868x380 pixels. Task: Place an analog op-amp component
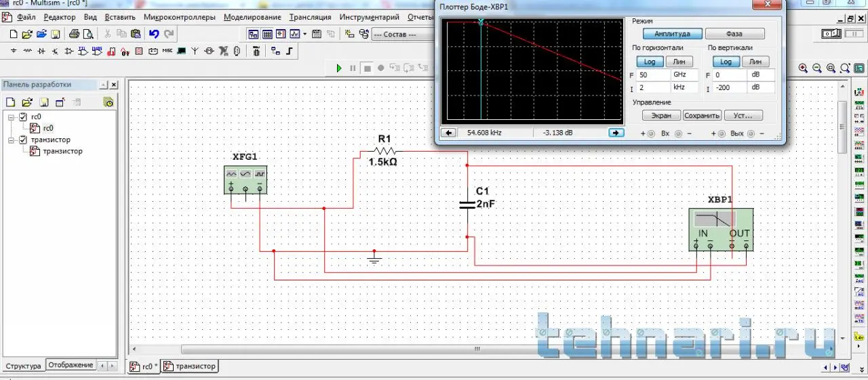click(x=69, y=51)
